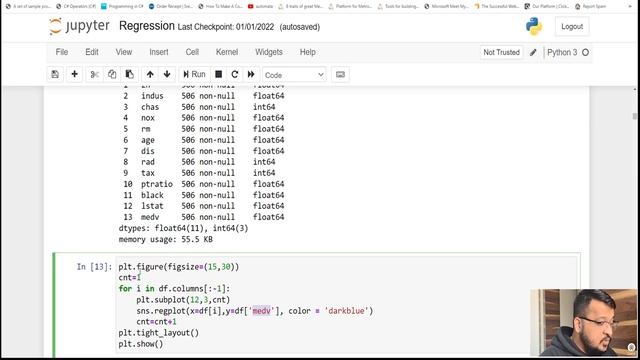Open the Widgets menu
This screenshot has height=360, width=640.
point(269,52)
